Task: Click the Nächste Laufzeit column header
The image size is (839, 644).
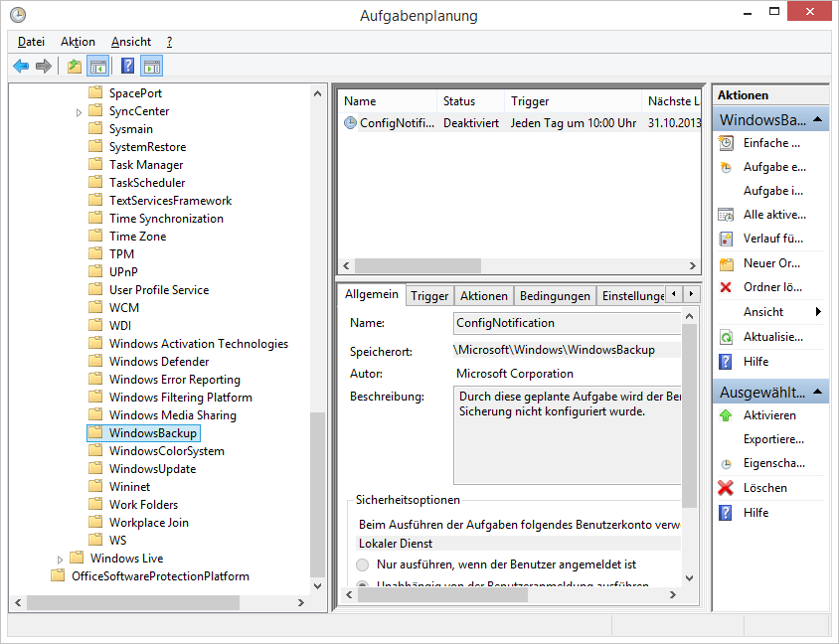Action: [x=672, y=101]
